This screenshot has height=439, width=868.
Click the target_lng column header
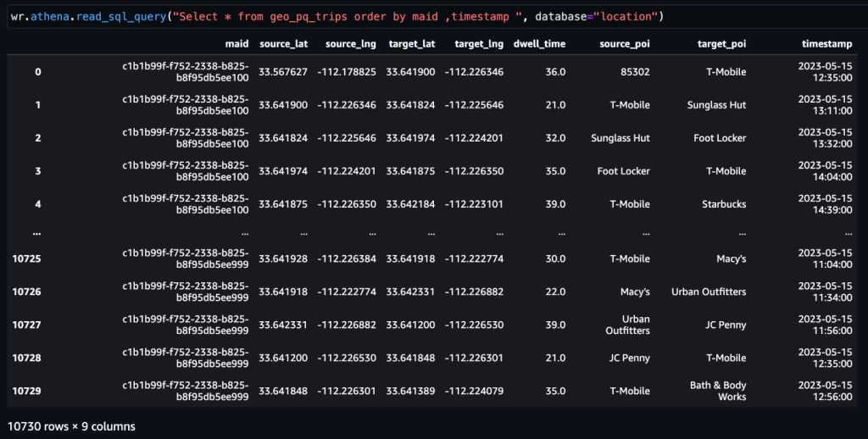click(x=479, y=44)
